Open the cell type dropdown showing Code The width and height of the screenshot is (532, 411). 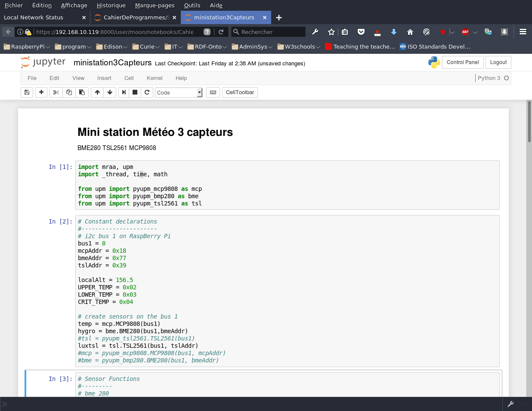(179, 92)
